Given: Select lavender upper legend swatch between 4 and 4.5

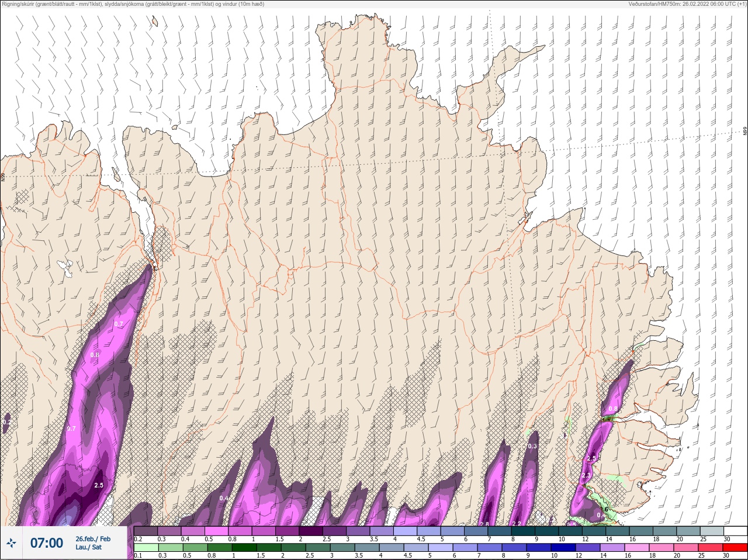Looking at the screenshot, I should 405,531.
